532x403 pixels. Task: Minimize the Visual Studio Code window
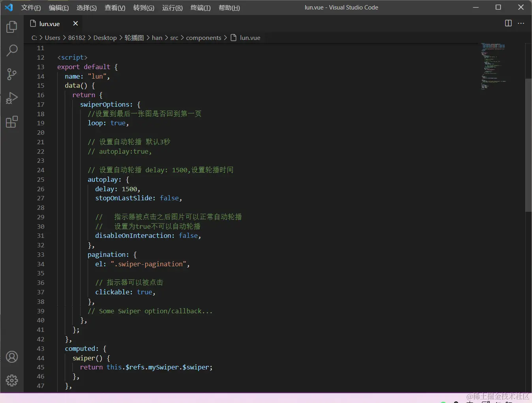pos(476,8)
